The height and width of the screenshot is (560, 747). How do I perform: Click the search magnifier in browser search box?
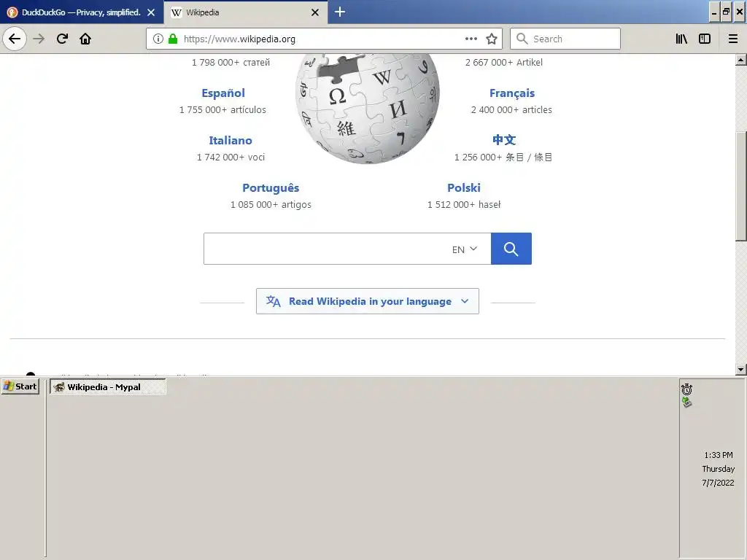coord(522,39)
